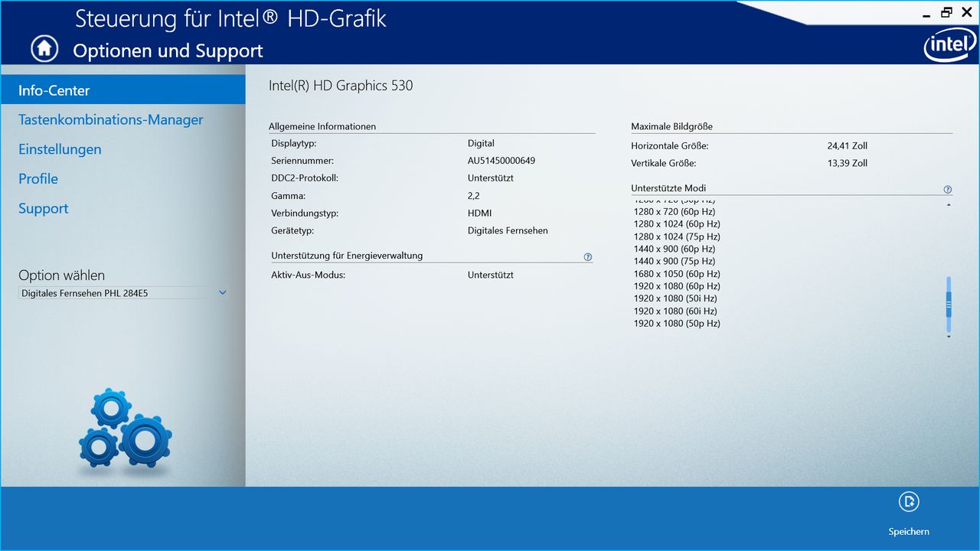Click the Aktiv-Aus-Modus label

coord(308,275)
